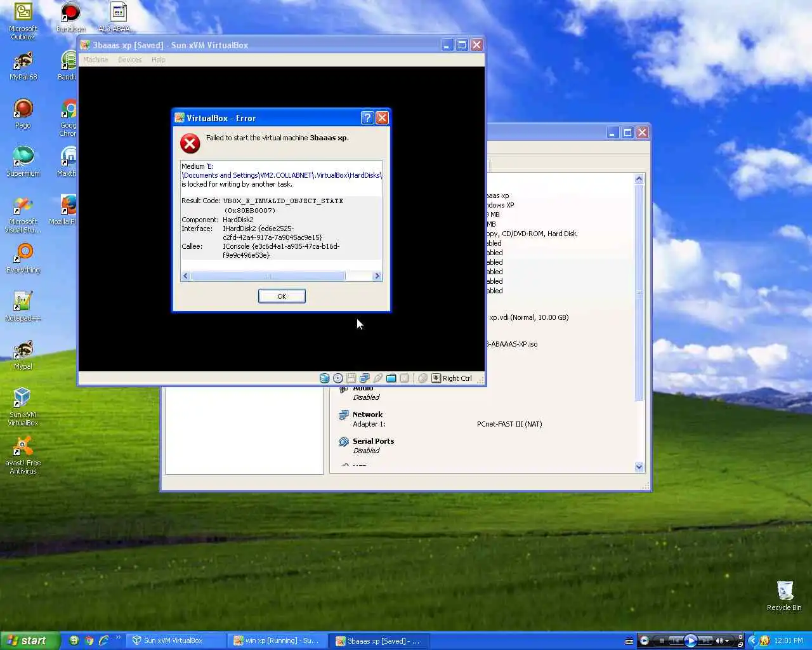Click the Right Ctrl host key label
The height and width of the screenshot is (650, 812).
pyautogui.click(x=457, y=378)
